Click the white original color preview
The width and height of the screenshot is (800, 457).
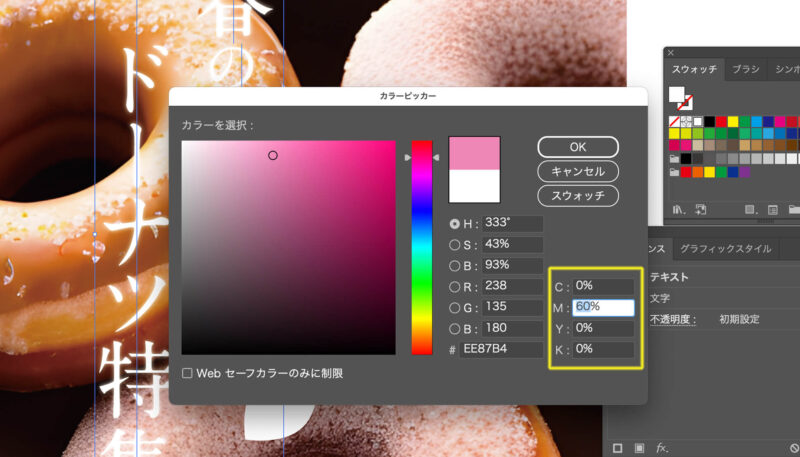[x=474, y=186]
